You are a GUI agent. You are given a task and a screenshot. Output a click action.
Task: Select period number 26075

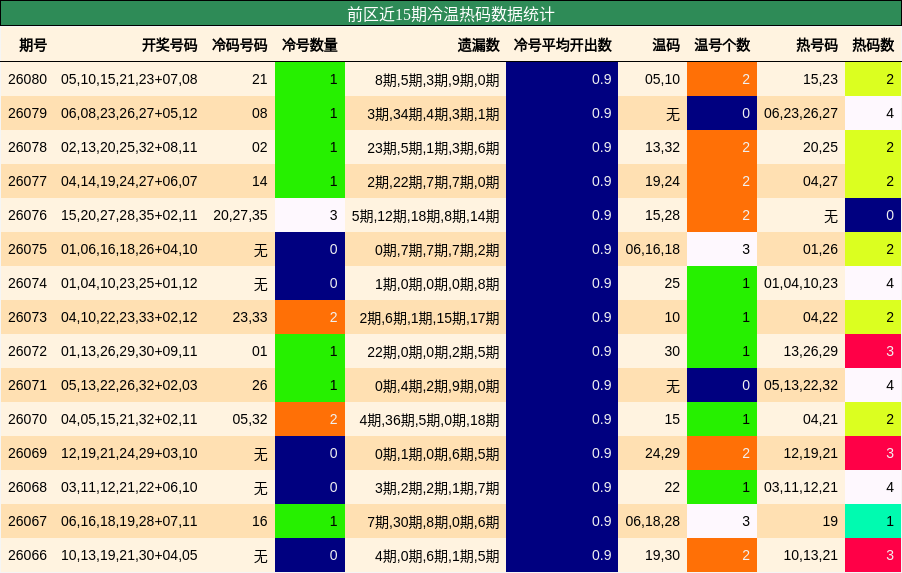click(x=28, y=249)
